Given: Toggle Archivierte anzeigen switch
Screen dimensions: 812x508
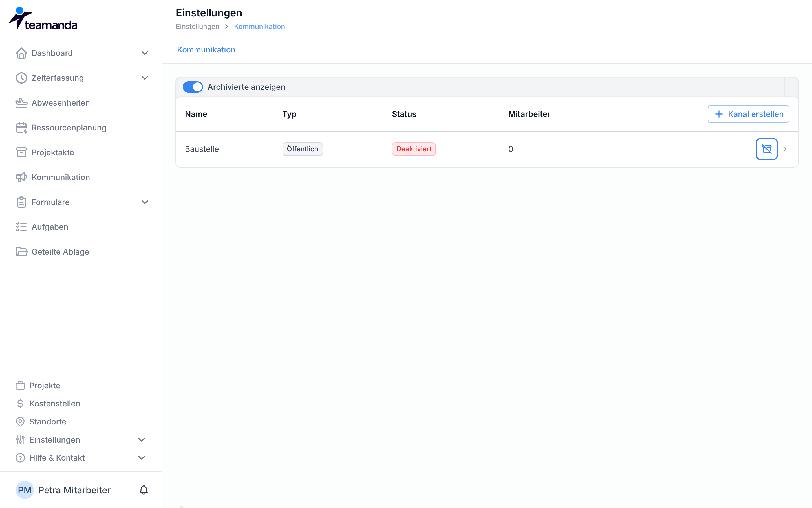Looking at the screenshot, I should click(193, 87).
